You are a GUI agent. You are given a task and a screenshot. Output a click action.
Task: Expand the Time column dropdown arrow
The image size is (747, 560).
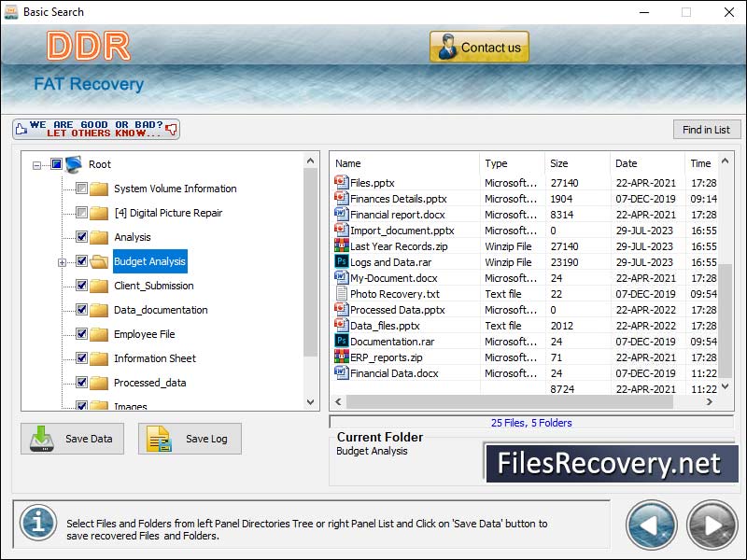(726, 163)
